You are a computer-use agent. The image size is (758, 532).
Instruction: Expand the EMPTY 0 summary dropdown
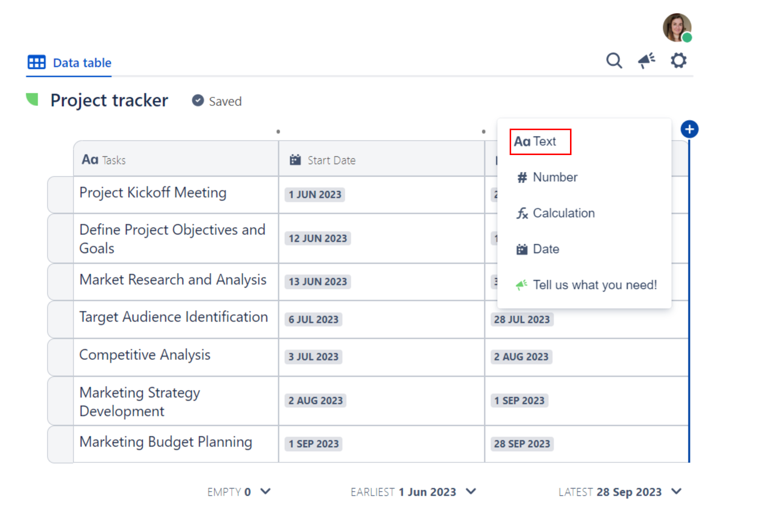[x=265, y=492]
